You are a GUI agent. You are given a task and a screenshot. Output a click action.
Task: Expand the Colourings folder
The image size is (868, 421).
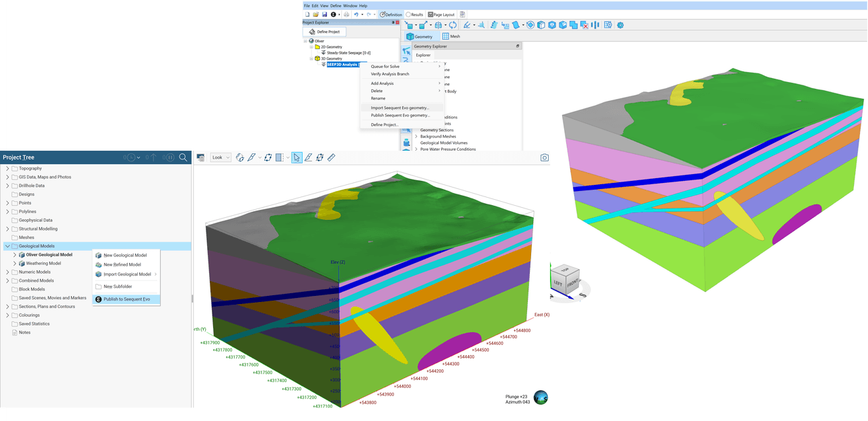coord(7,315)
